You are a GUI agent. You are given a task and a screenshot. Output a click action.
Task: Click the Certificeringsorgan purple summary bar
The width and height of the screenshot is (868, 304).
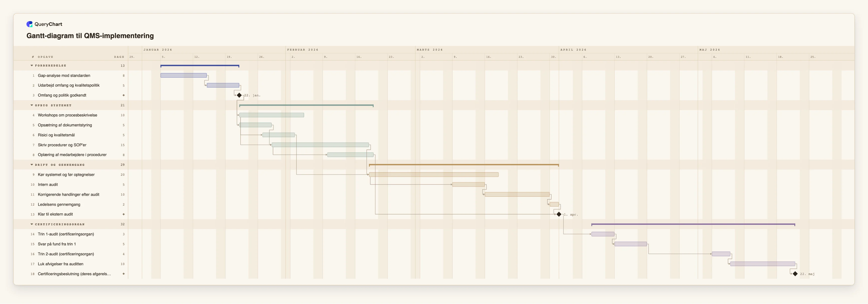click(693, 224)
